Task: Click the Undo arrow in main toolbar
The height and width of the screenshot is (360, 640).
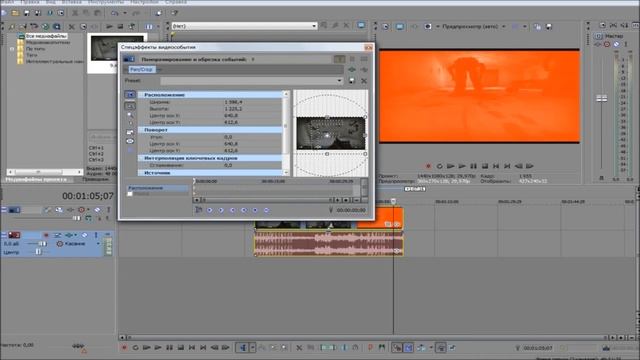Action: (x=114, y=13)
